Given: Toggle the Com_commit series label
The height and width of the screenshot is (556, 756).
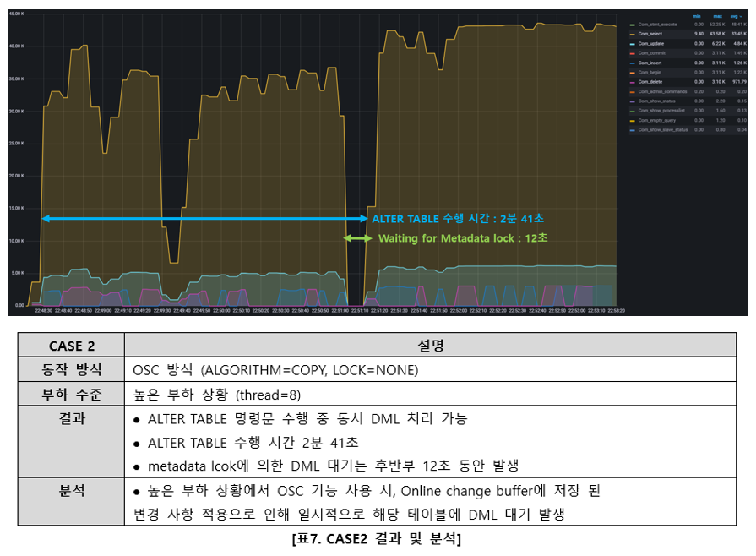Looking at the screenshot, I should tap(652, 53).
